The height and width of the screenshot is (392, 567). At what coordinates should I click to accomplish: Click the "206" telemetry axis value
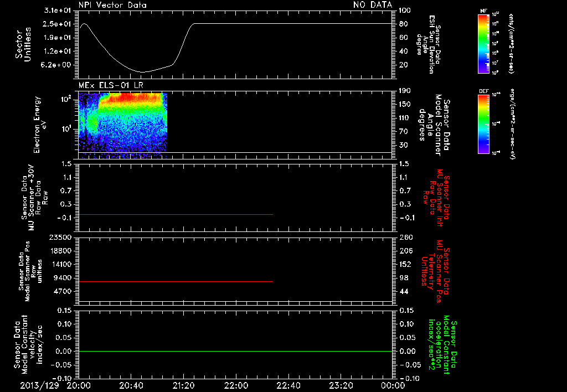[406, 251]
